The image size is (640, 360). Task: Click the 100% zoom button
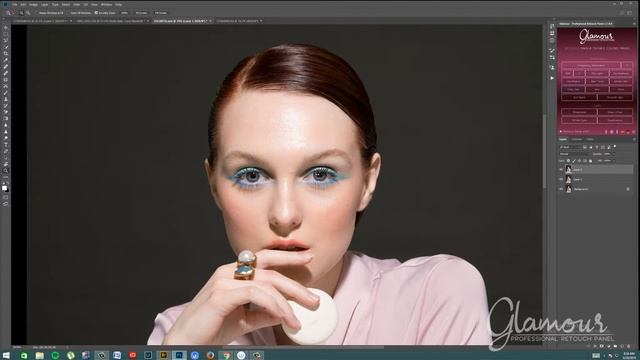[124, 13]
